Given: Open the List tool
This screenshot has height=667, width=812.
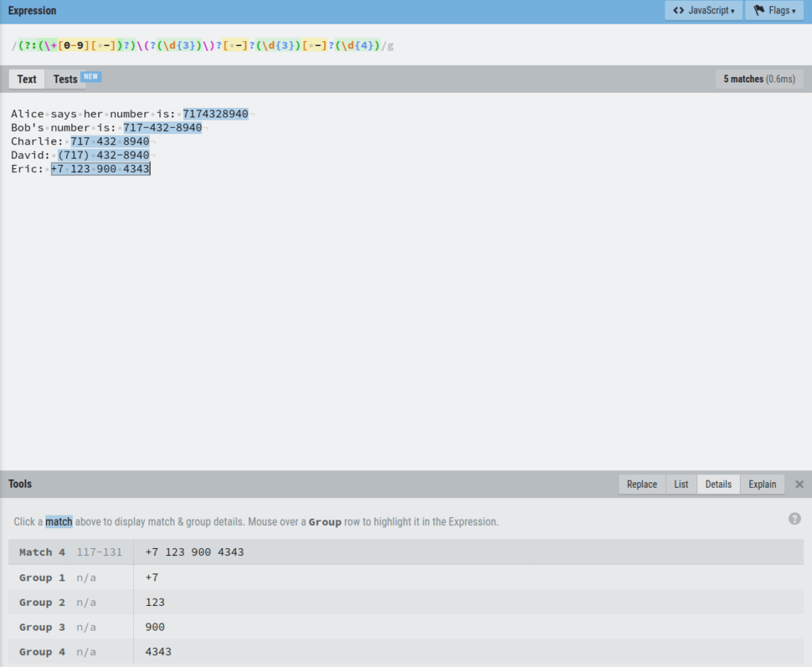Looking at the screenshot, I should coord(681,485).
